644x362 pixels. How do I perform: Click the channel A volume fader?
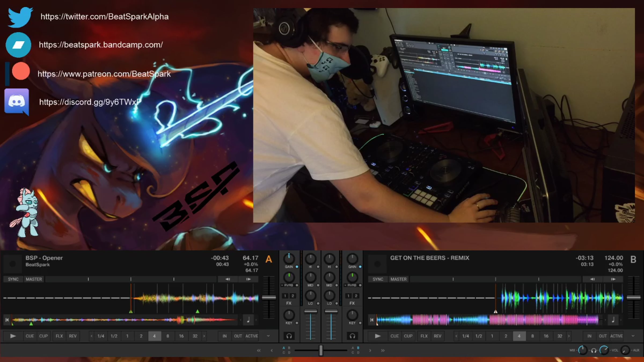click(x=310, y=312)
